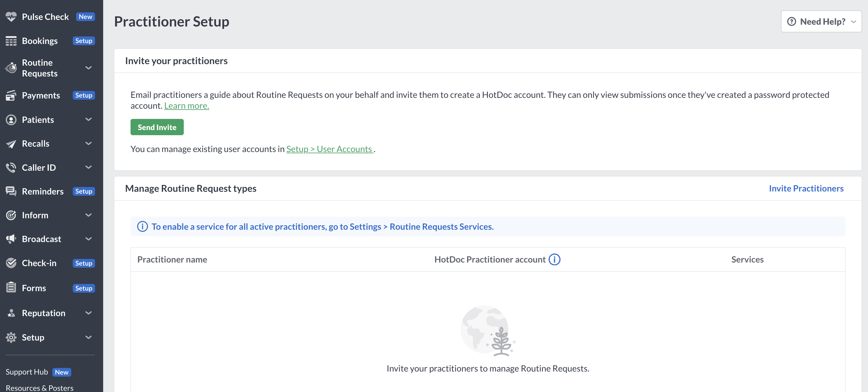Screen dimensions: 868x392
Task: Click the Setup badge next to Forms
Action: point(84,288)
